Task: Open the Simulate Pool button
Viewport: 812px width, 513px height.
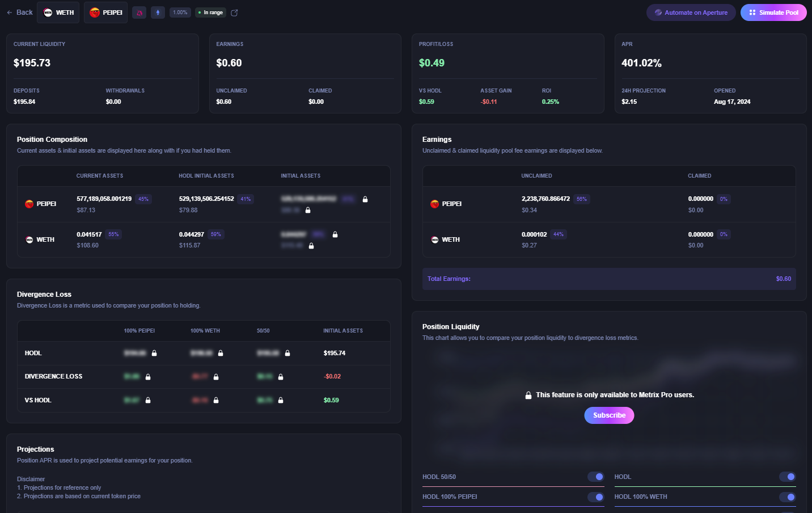Action: coord(773,12)
